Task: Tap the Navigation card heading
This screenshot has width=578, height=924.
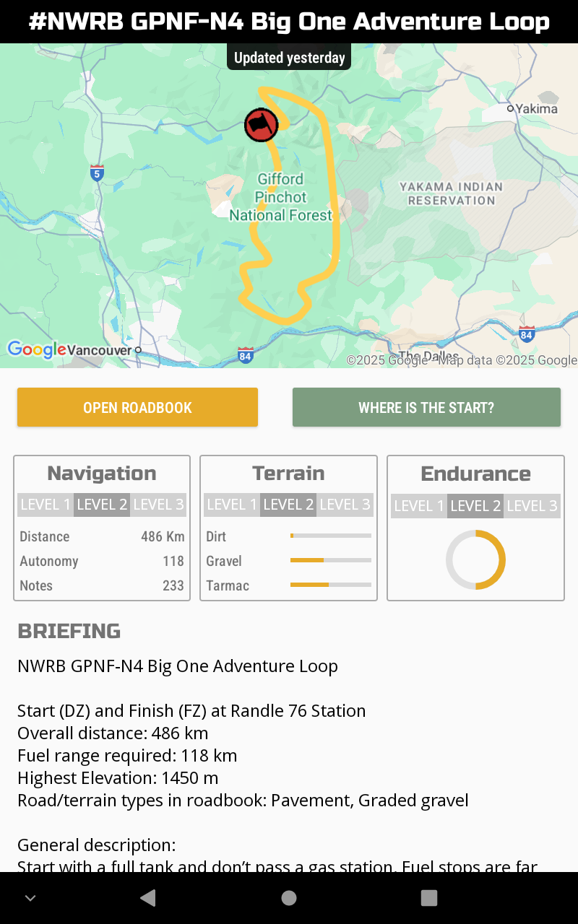Action: pyautogui.click(x=102, y=474)
